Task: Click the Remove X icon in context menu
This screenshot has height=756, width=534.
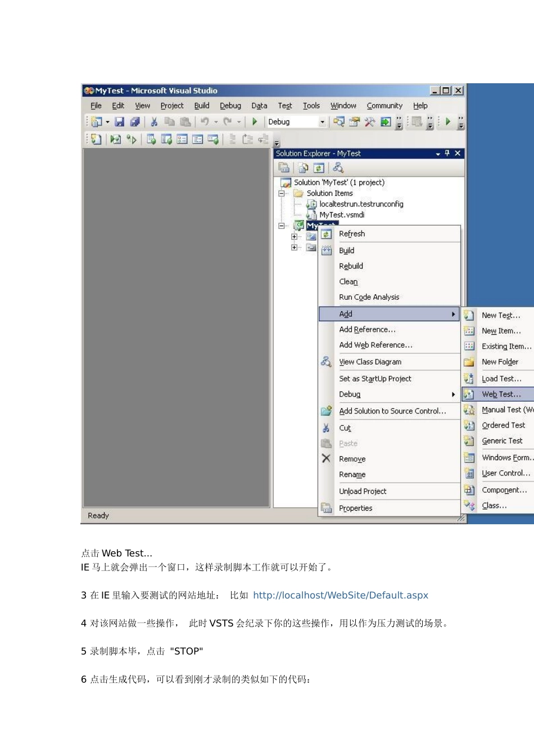Action: click(x=326, y=458)
